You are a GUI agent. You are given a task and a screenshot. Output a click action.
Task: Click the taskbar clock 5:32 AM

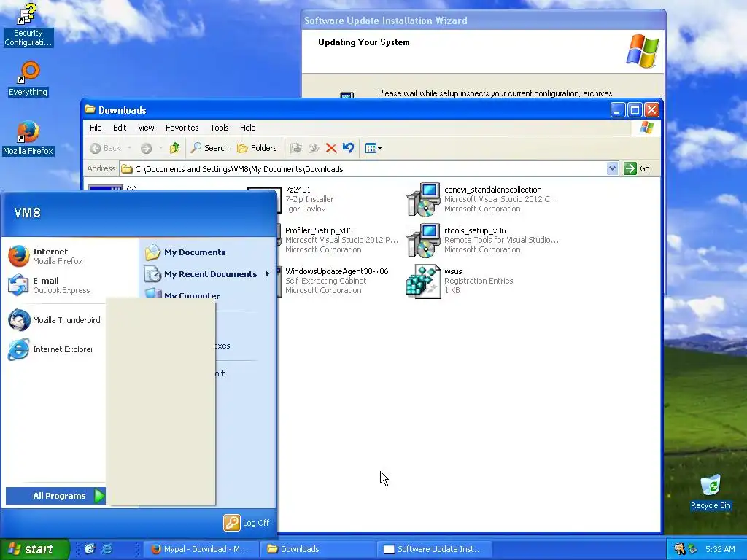[x=720, y=549]
